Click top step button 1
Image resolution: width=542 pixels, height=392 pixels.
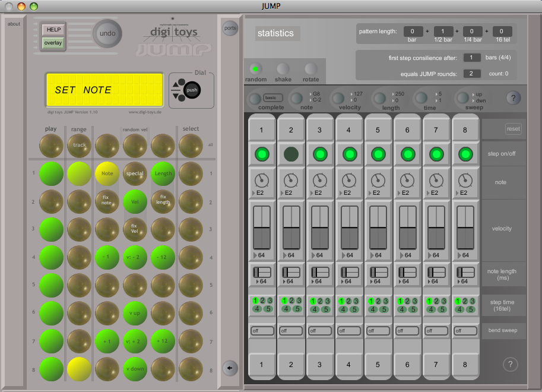tap(262, 130)
